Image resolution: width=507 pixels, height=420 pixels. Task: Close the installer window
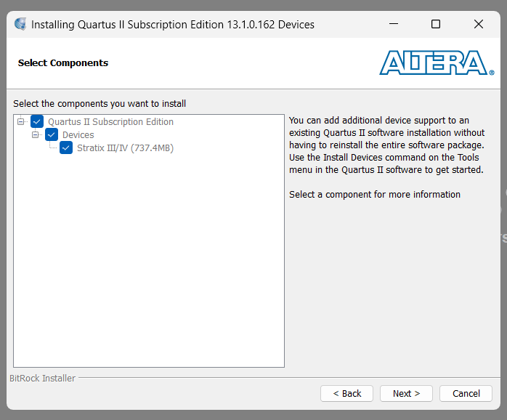click(x=479, y=24)
